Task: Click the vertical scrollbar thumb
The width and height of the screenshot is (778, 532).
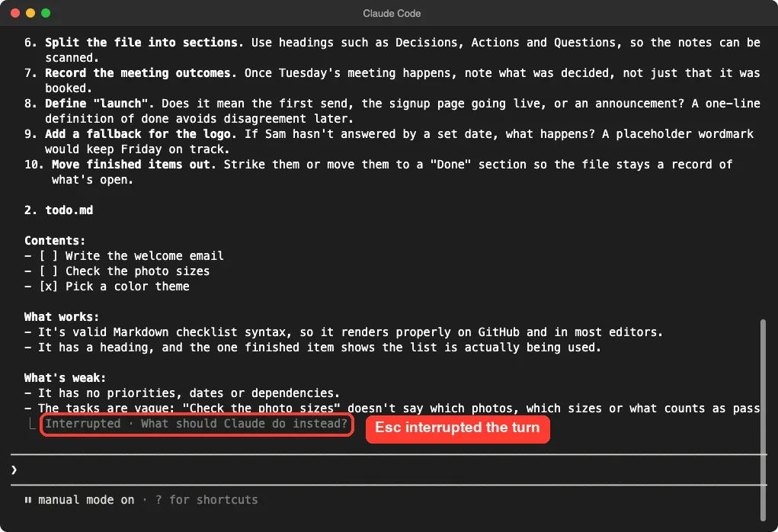Action: [763, 420]
